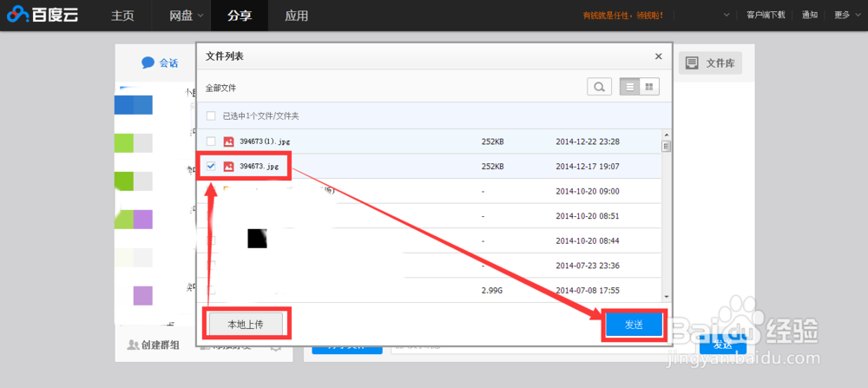The image size is (868, 388).
Task: Click the date 2014-07-08 17:55
Action: pos(588,290)
